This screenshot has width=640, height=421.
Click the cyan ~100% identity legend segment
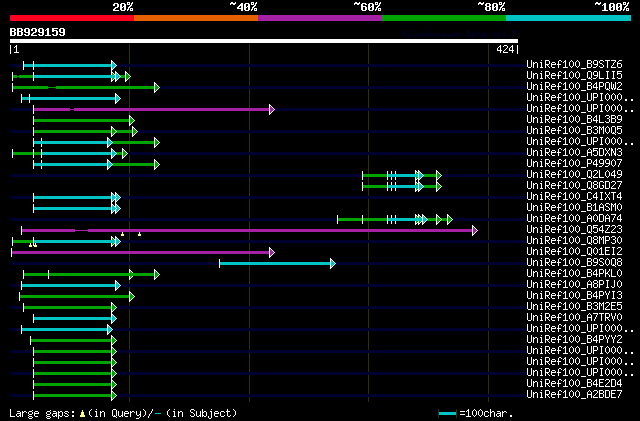click(569, 18)
